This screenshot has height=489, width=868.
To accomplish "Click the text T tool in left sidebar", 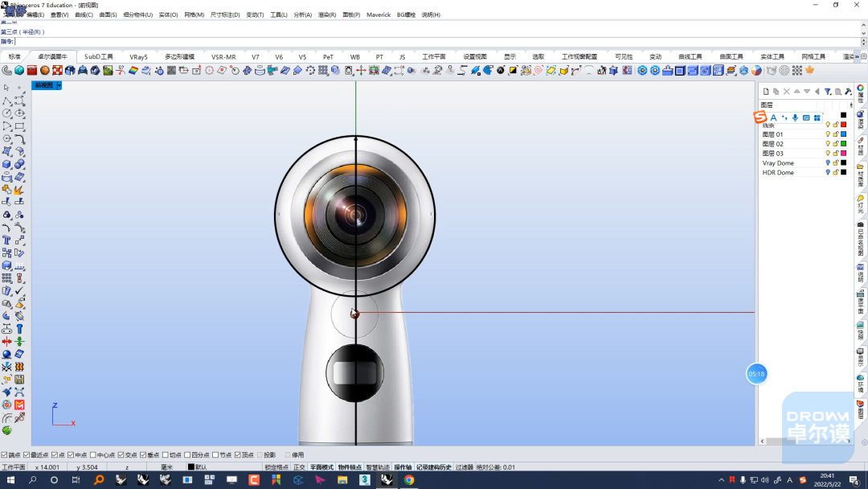I will coord(6,240).
